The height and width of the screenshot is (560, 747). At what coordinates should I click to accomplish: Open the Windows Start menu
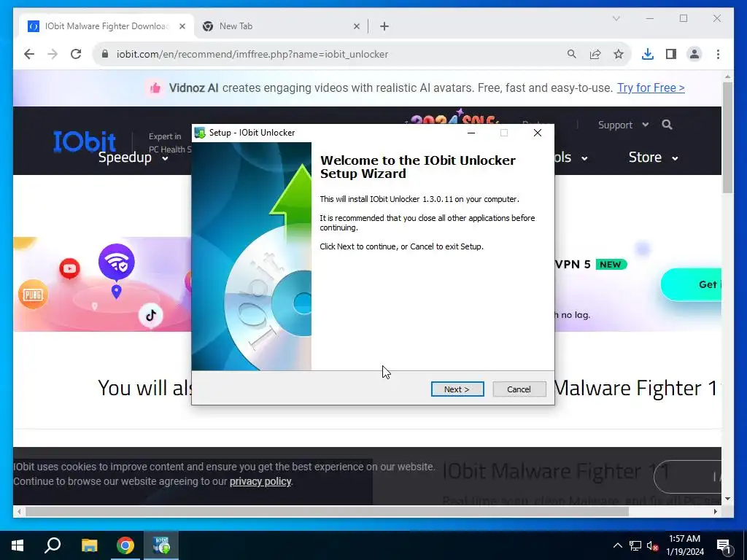pyautogui.click(x=18, y=545)
